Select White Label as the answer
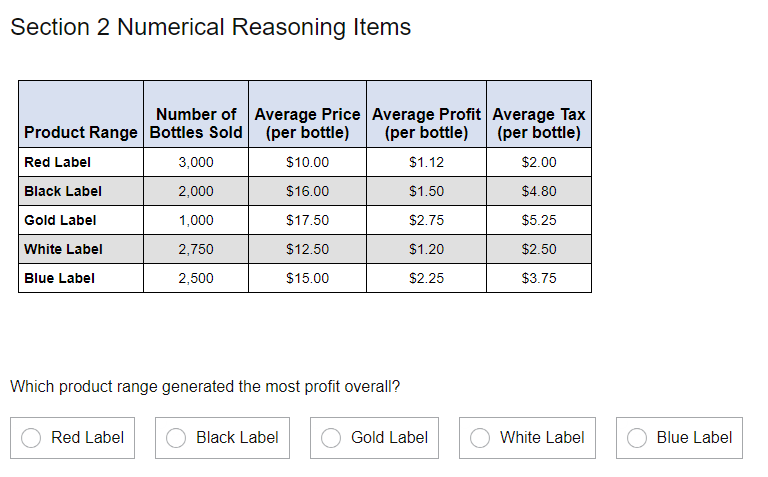Viewport: 768px width, 477px height. [x=481, y=438]
